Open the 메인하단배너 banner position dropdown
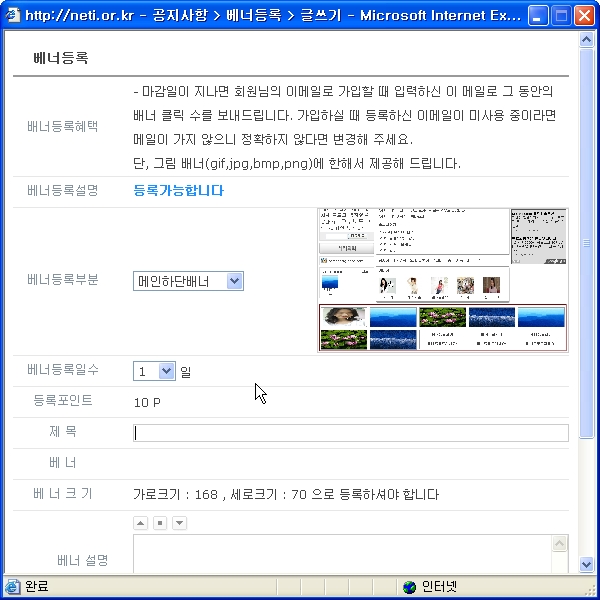The width and height of the screenshot is (600, 600). 188,281
